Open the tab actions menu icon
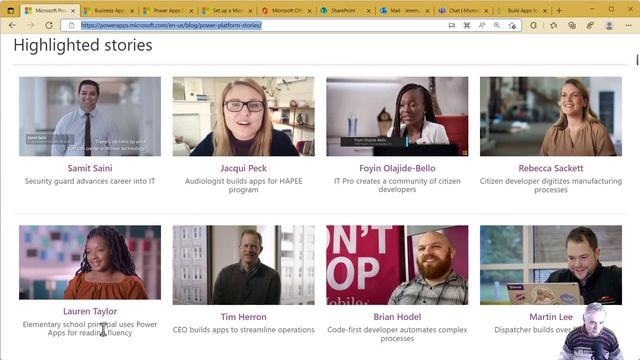The image size is (640, 360). coord(11,11)
